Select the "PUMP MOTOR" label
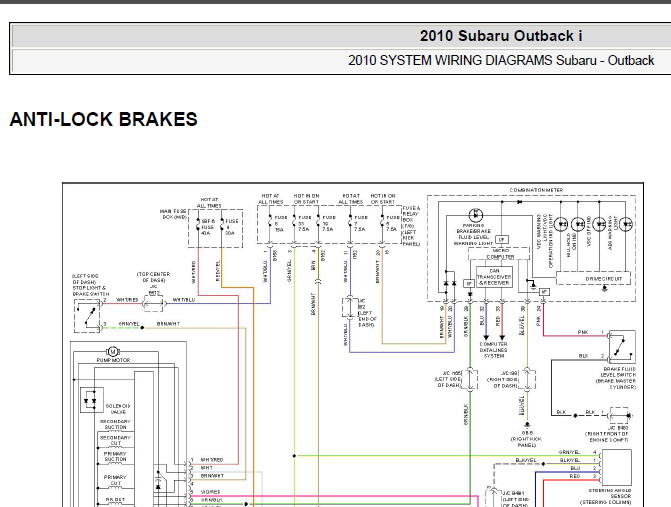The image size is (671, 507). 113,360
